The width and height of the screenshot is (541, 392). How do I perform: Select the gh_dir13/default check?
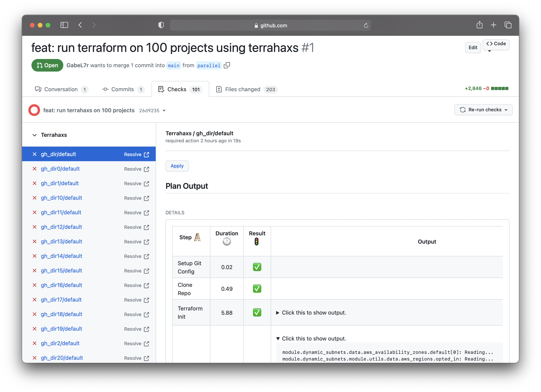click(x=61, y=241)
